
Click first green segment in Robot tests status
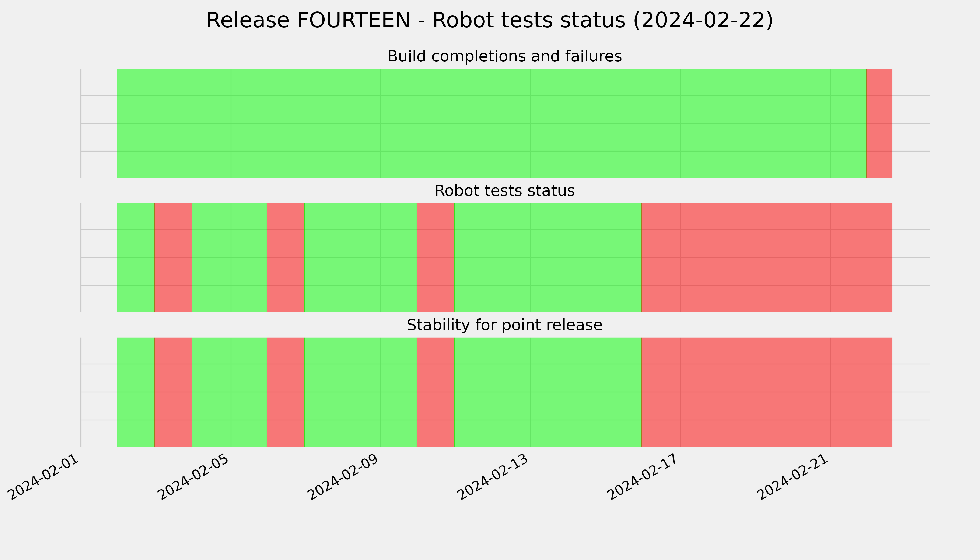(x=136, y=258)
